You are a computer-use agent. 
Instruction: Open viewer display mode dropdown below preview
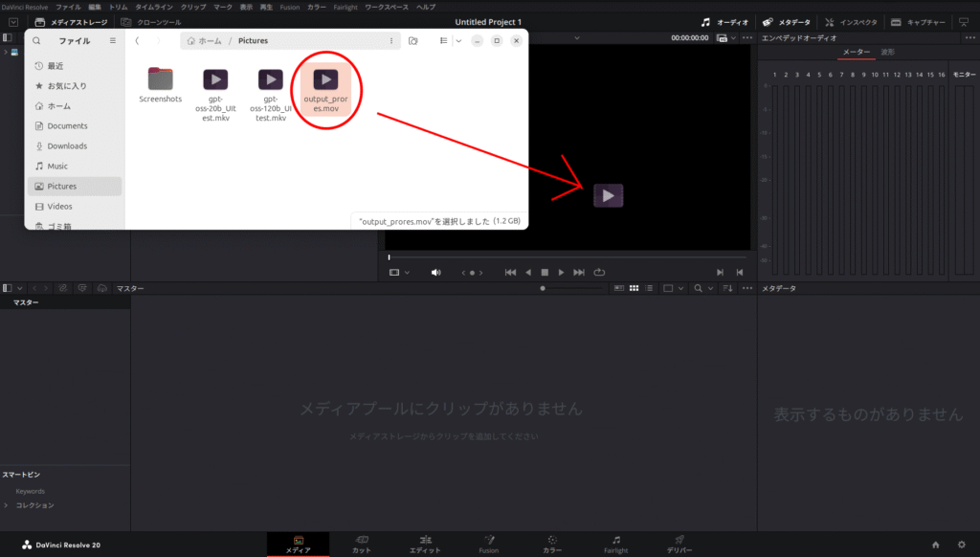tap(399, 273)
